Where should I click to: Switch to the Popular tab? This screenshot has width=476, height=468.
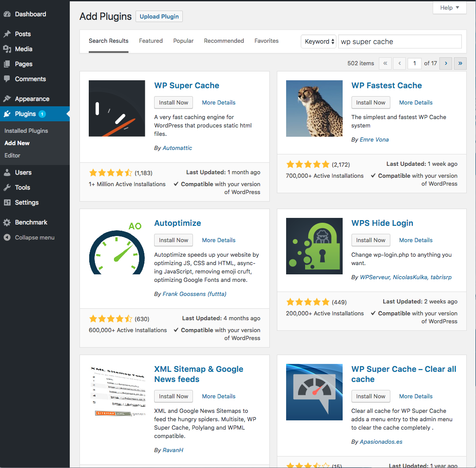183,41
